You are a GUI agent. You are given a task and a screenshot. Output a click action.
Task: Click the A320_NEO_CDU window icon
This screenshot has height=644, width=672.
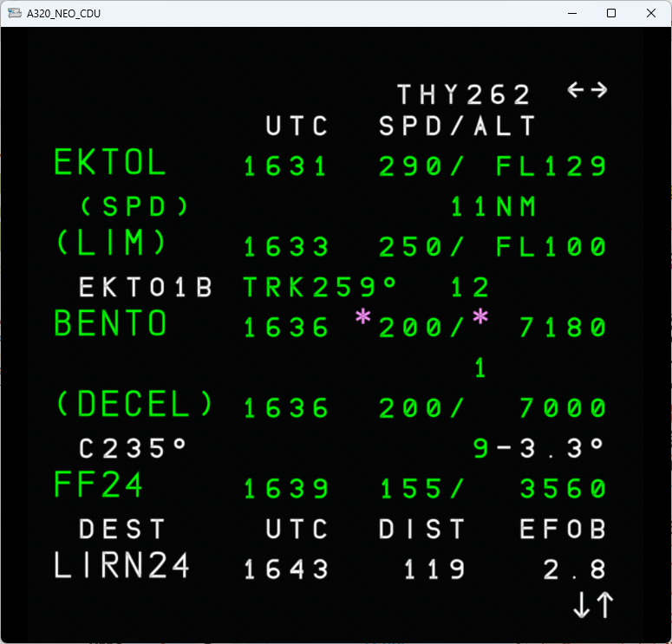pos(15,13)
